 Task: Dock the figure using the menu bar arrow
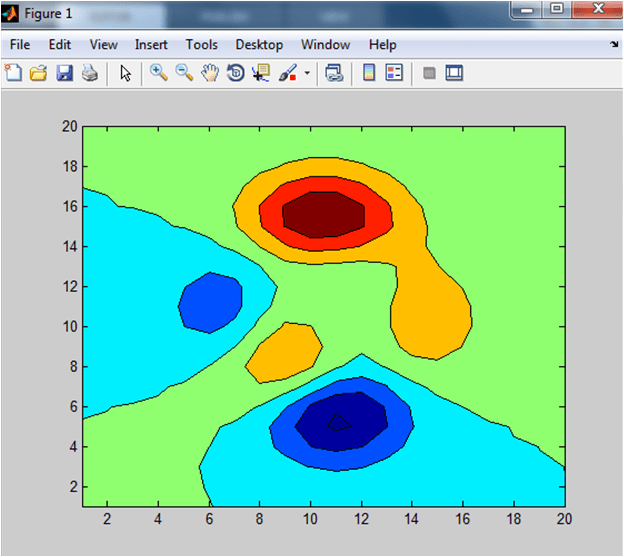point(614,44)
